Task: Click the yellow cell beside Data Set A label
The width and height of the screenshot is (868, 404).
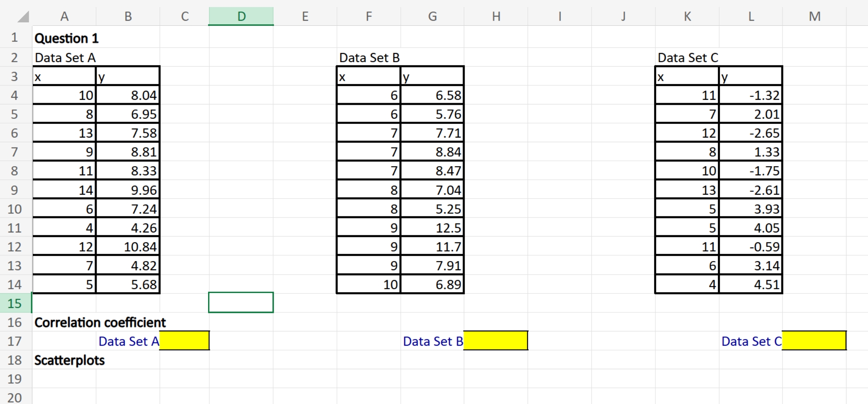Action: [x=184, y=341]
